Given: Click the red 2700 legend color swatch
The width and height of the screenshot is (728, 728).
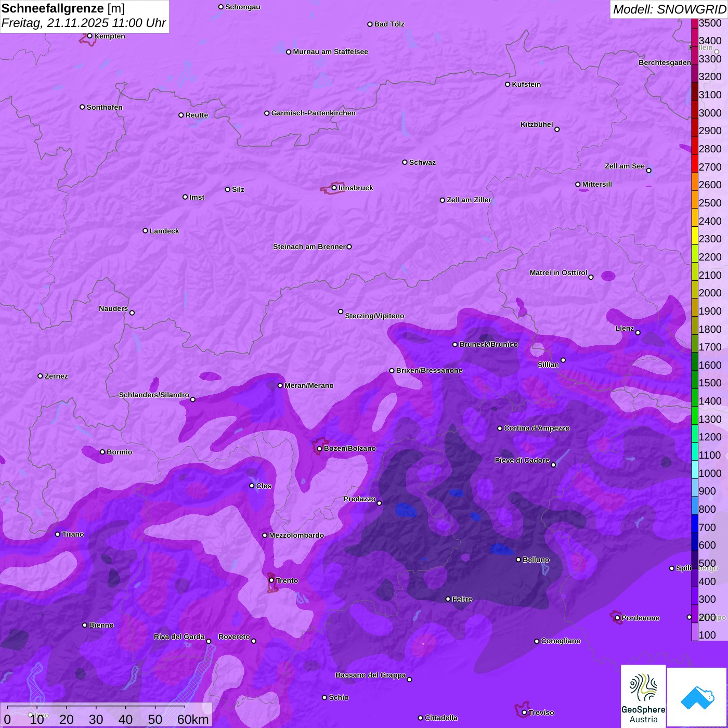Looking at the screenshot, I should point(695,163).
